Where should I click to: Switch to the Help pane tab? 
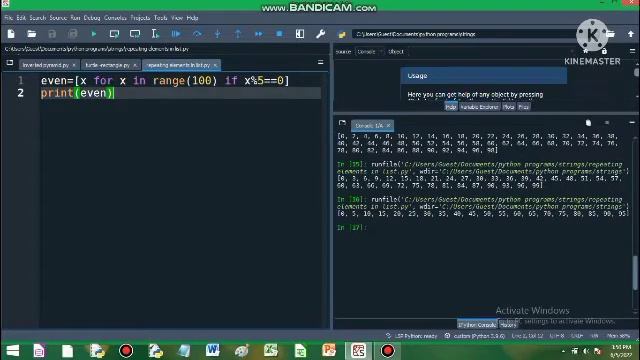451,107
